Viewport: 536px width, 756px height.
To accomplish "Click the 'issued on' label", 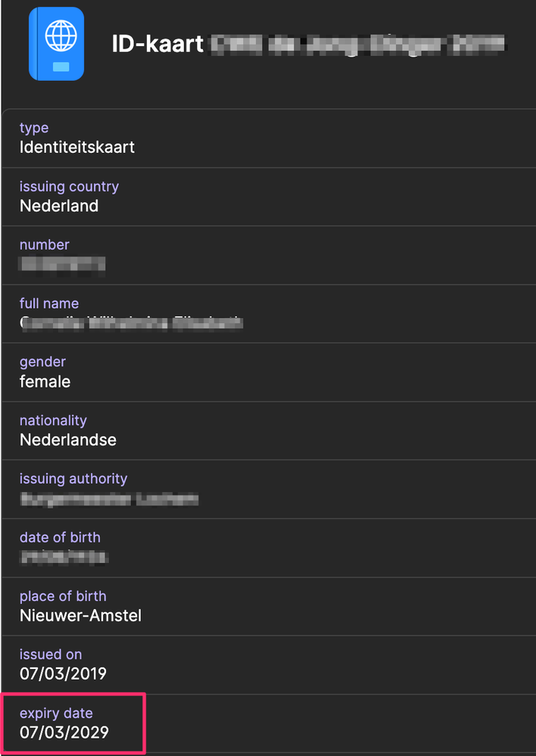I will pos(51,655).
